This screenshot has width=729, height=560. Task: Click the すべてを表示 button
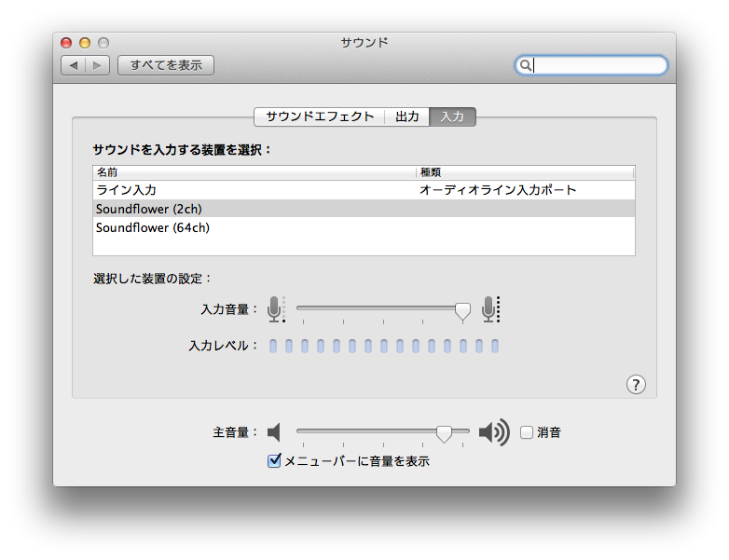point(166,65)
